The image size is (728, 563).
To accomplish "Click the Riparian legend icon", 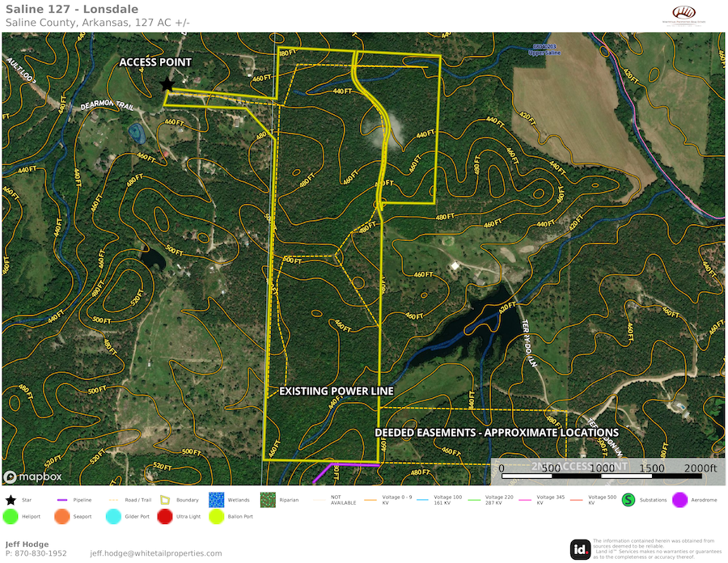I will 267,500.
